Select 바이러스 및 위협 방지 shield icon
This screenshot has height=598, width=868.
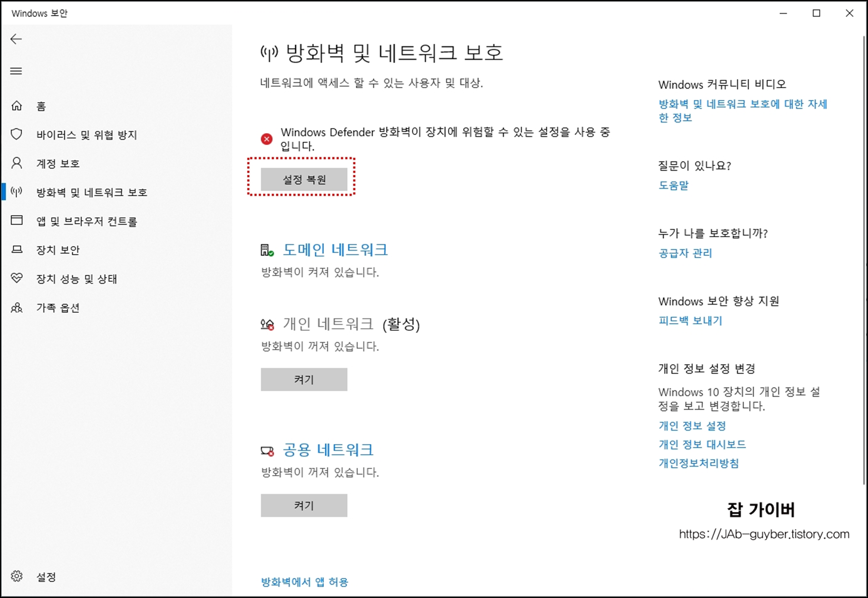(16, 135)
